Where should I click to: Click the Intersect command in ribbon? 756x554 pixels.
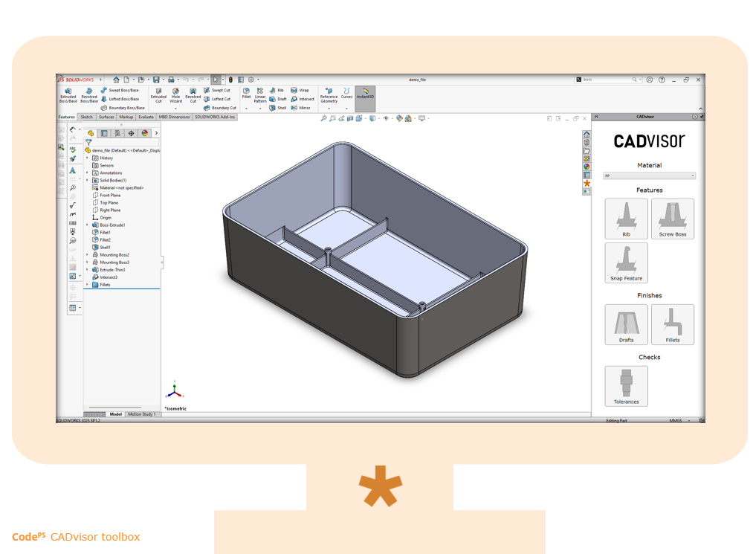(x=303, y=99)
